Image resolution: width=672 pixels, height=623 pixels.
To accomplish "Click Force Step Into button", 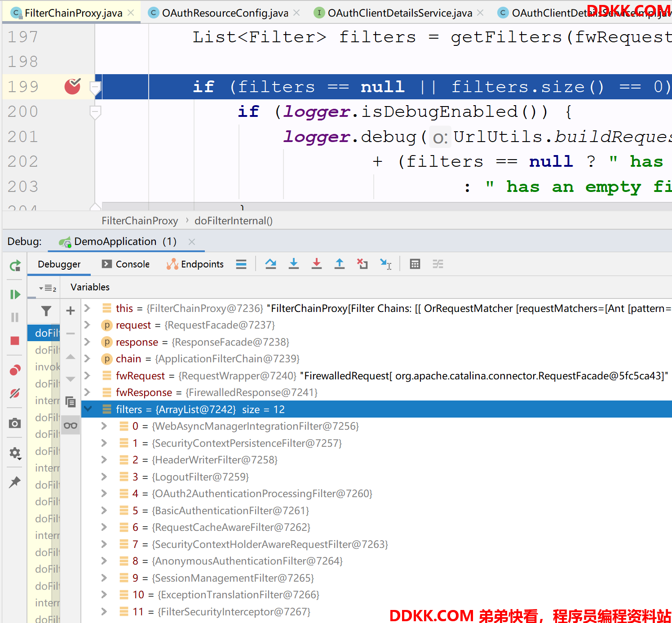I will [317, 264].
